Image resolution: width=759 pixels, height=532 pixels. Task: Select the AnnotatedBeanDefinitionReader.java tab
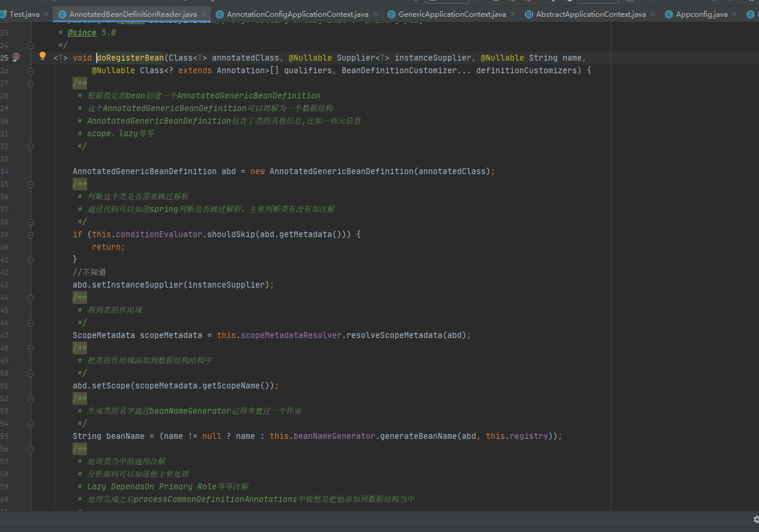[132, 14]
